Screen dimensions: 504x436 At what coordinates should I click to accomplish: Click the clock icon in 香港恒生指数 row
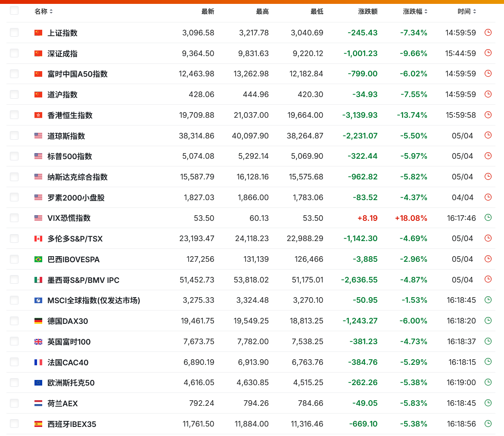(488, 115)
